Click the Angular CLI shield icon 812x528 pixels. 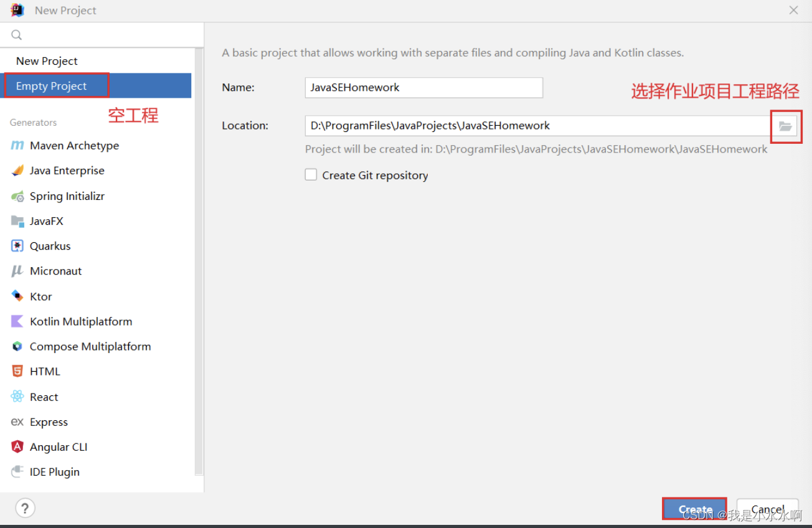(x=17, y=447)
